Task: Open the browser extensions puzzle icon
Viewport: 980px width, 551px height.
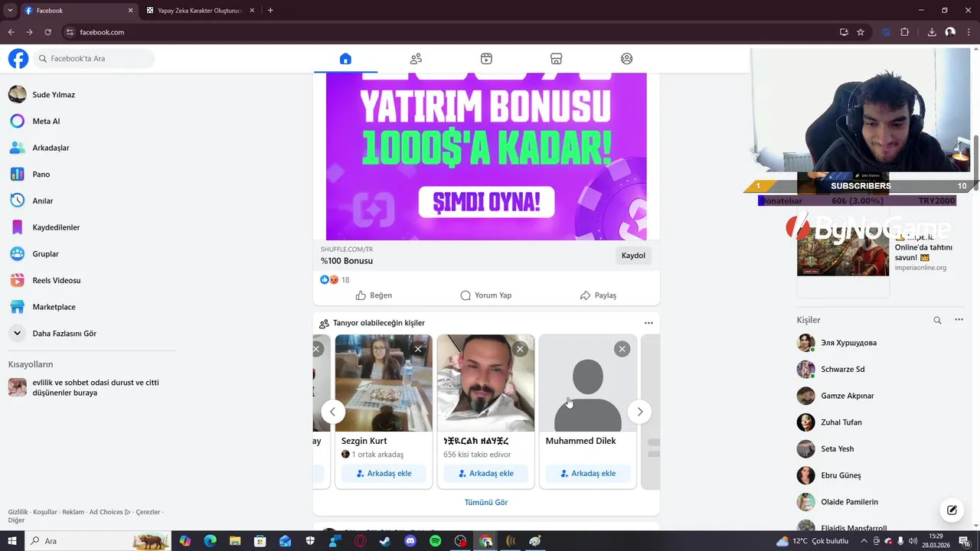Action: tap(905, 32)
